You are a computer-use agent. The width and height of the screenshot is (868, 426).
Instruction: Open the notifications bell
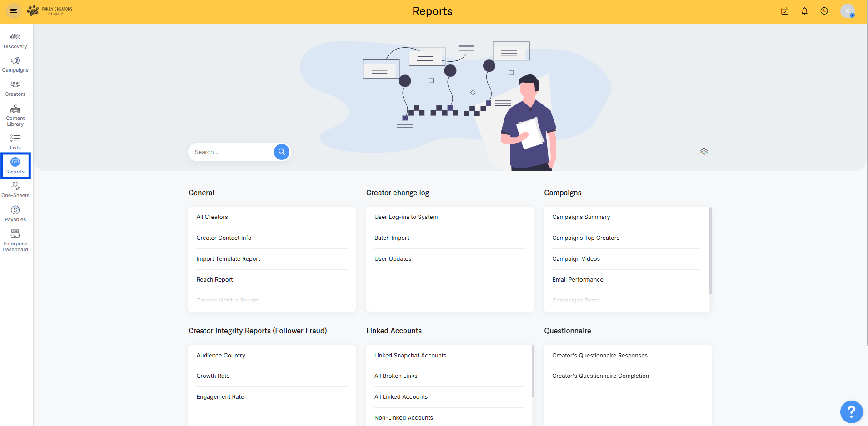click(804, 11)
